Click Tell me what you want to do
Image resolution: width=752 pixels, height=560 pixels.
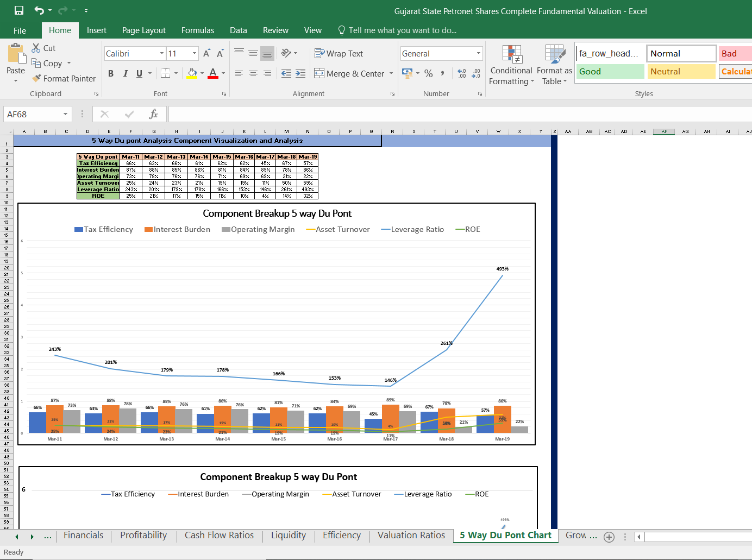397,30
